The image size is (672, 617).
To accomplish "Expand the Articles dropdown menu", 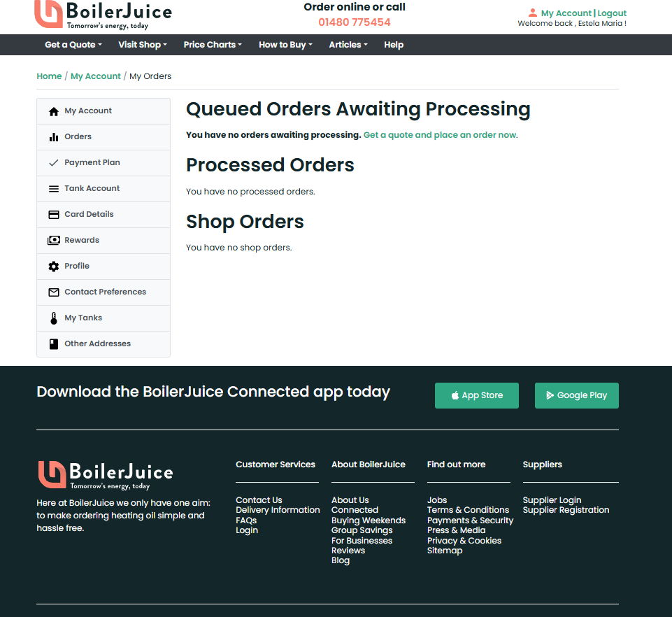I will coord(348,45).
